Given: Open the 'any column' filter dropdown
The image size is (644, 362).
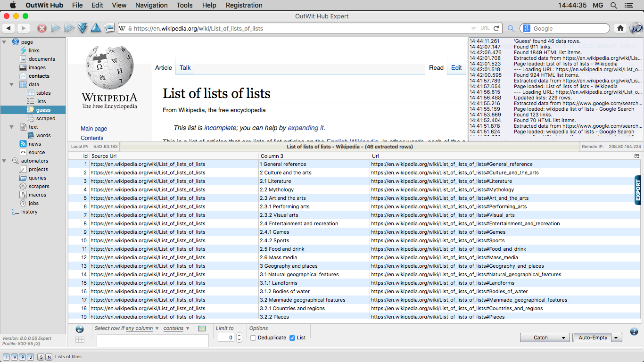Looking at the screenshot, I should 142,328.
